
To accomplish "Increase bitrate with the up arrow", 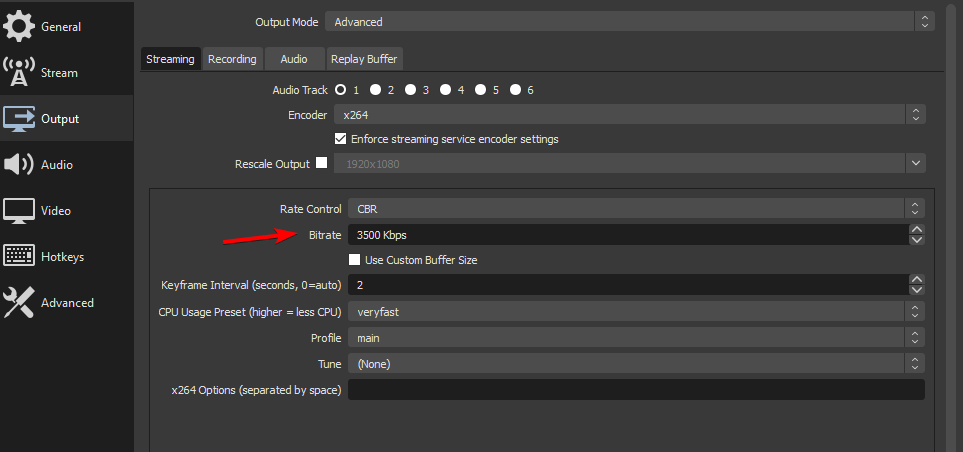I will click(917, 230).
